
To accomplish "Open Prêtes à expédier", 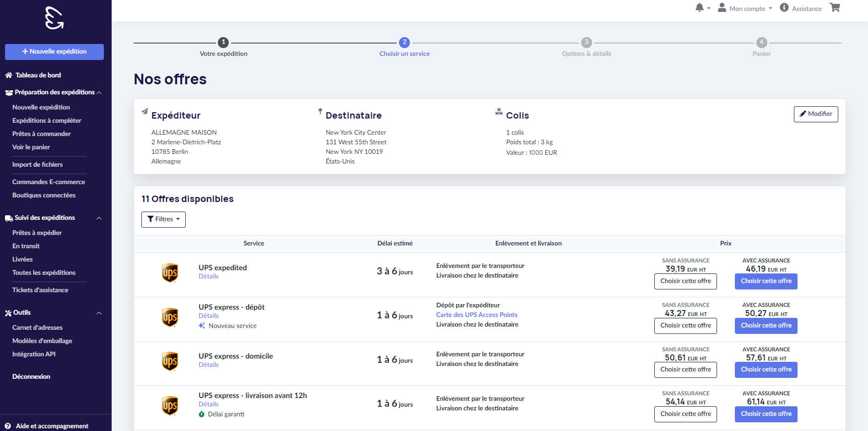I will coord(37,233).
